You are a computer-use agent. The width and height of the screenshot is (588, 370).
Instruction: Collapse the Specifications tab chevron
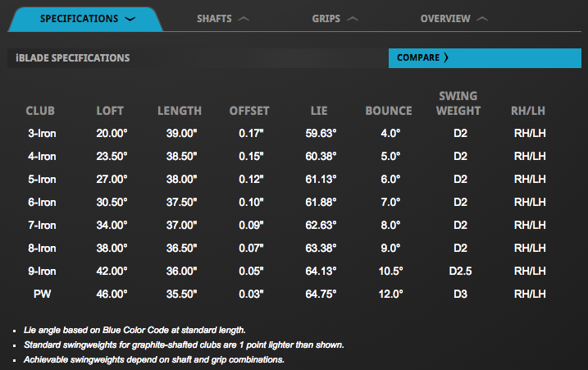click(130, 19)
